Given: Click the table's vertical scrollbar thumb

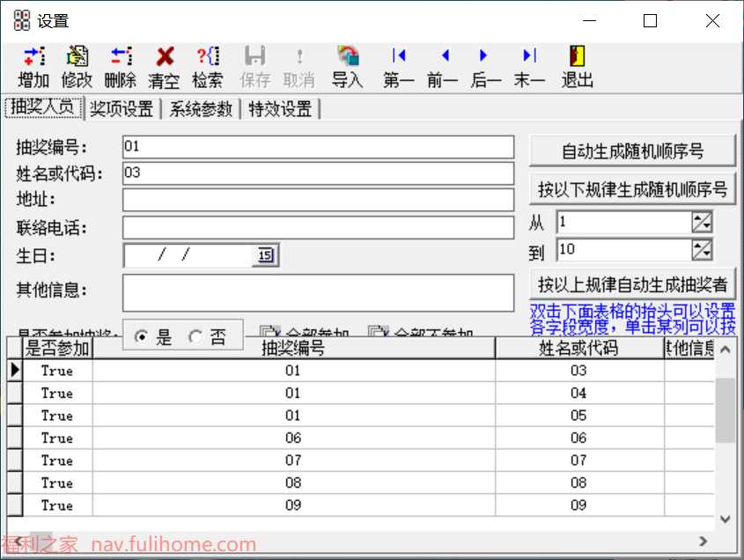Looking at the screenshot, I should point(725,409).
